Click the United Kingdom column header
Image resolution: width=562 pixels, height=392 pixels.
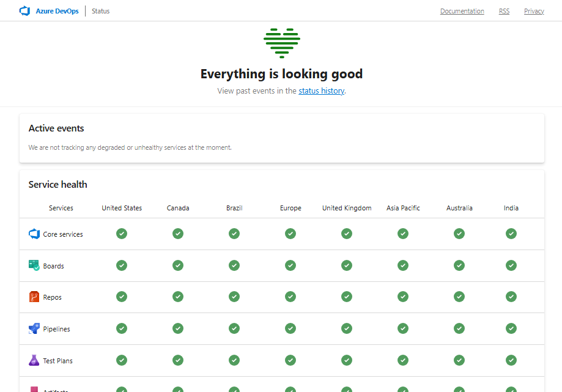[347, 208]
